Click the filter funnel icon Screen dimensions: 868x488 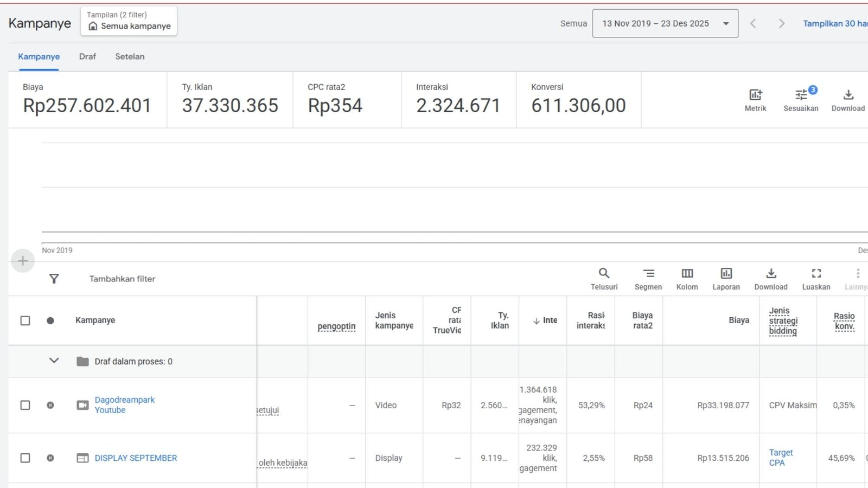[x=54, y=279]
